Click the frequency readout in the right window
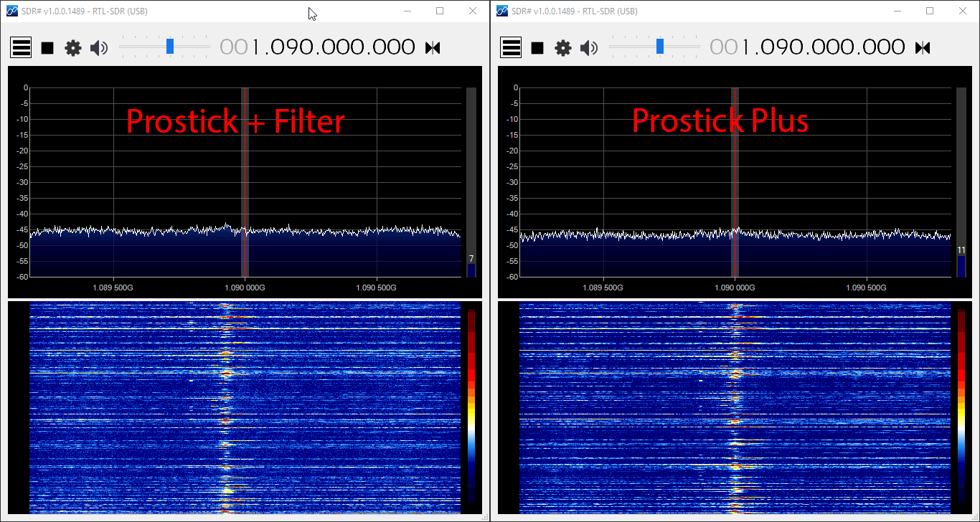 (x=823, y=47)
